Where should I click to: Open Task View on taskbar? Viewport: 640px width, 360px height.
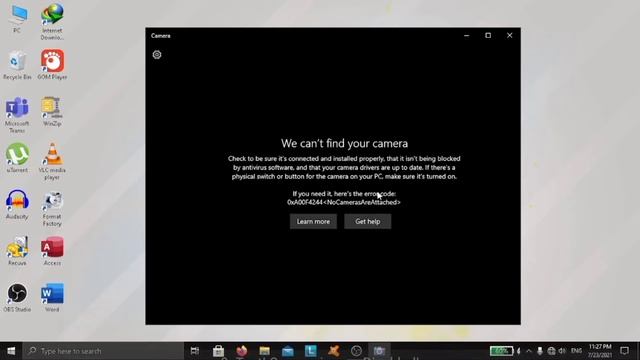click(195, 351)
